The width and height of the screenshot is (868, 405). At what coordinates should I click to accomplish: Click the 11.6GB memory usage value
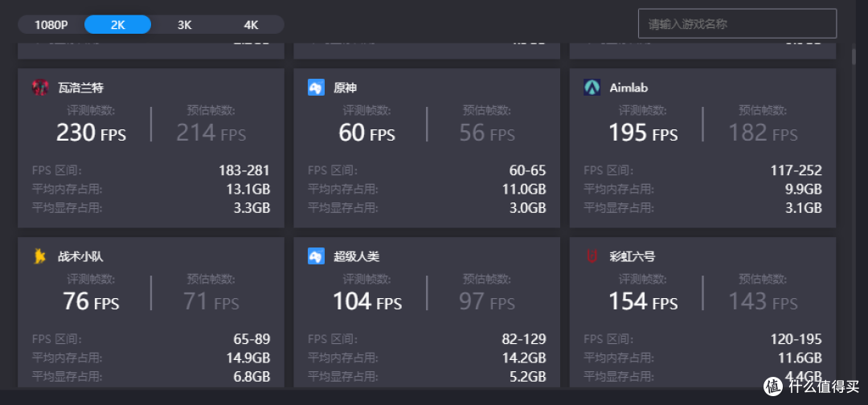(x=800, y=358)
